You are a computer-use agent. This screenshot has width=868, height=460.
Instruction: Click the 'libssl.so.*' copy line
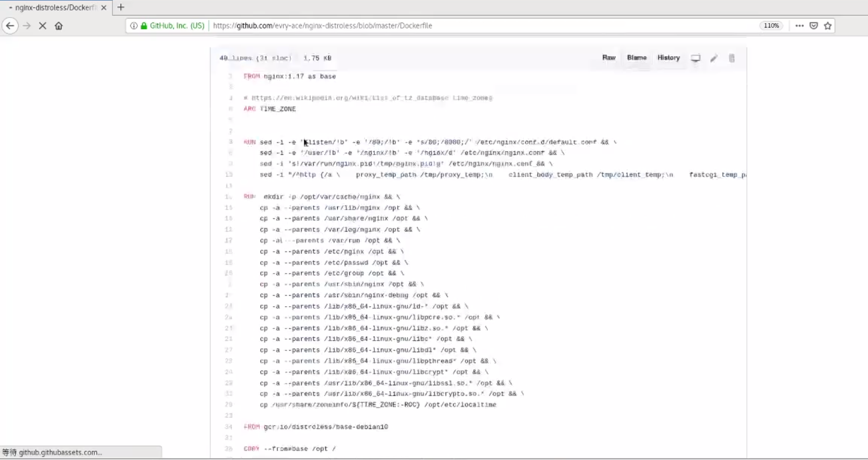point(386,383)
